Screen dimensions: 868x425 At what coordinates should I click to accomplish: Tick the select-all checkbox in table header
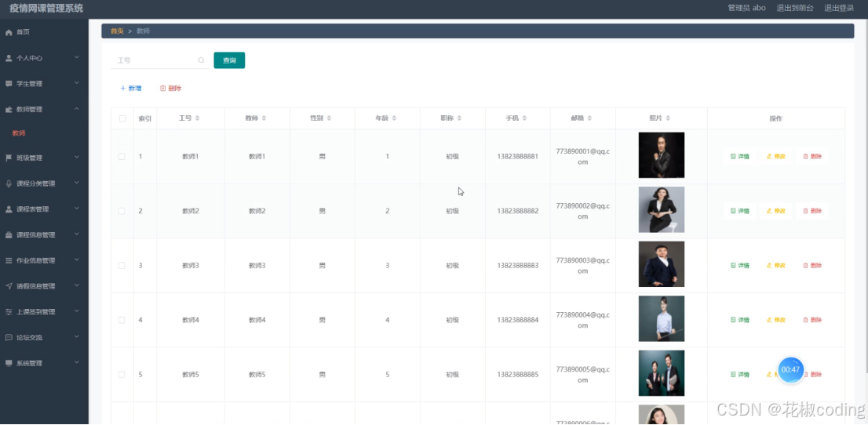click(x=122, y=118)
